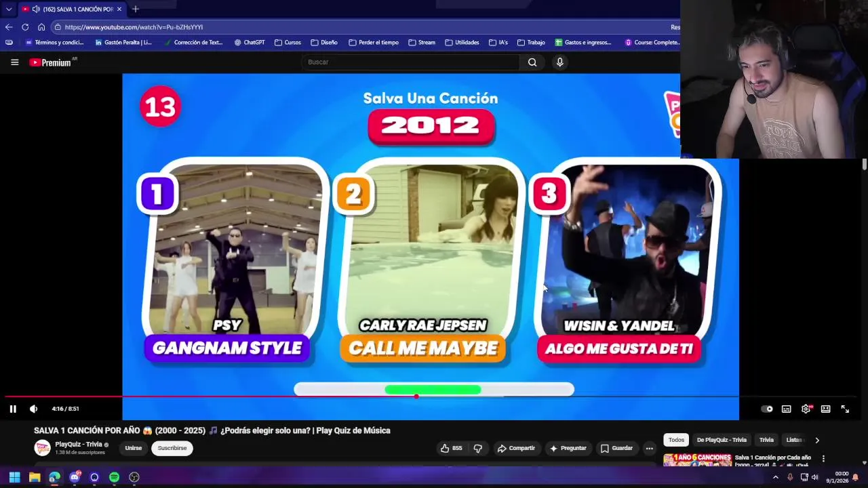Expand the Stream bookmark folder

(422, 43)
